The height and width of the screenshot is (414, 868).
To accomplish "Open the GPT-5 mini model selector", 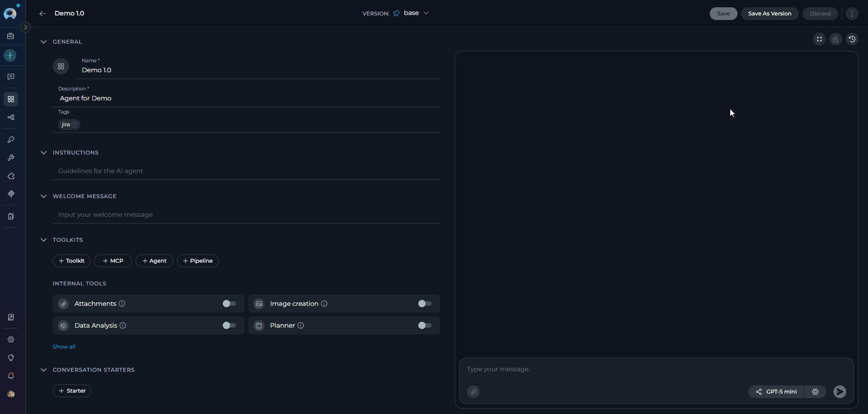I will [x=777, y=392].
